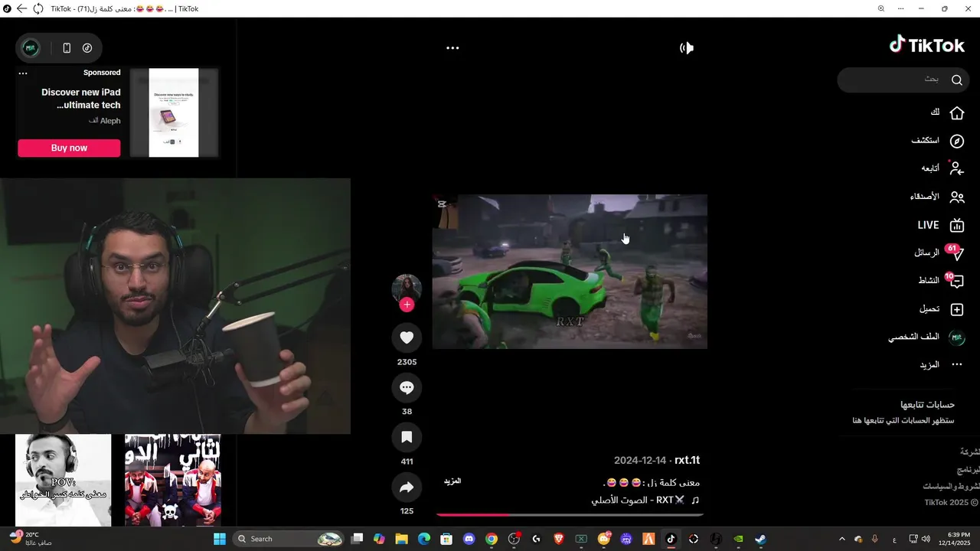
Task: Open Steam from the taskbar
Action: tap(760, 539)
